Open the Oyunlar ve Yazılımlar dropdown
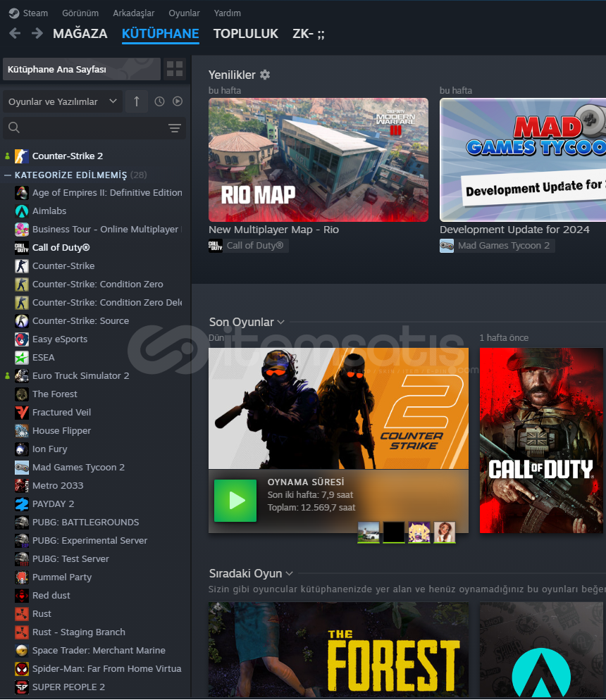The image size is (606, 700). tap(63, 102)
